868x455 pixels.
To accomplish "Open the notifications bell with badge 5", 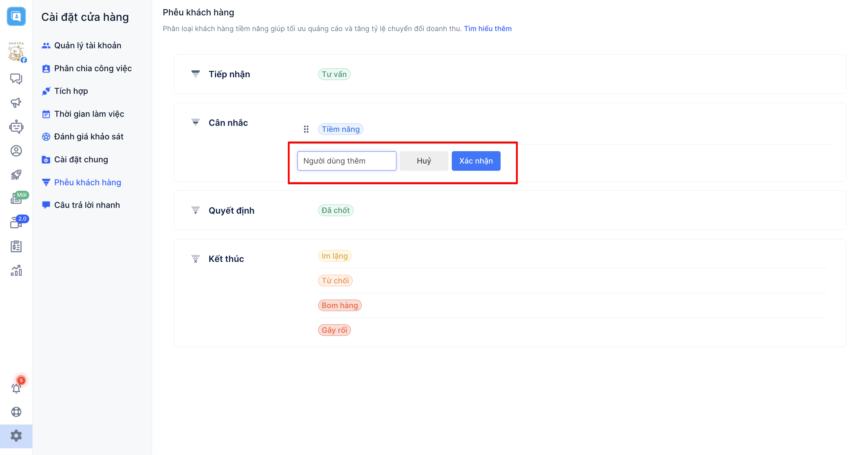I will (x=16, y=388).
